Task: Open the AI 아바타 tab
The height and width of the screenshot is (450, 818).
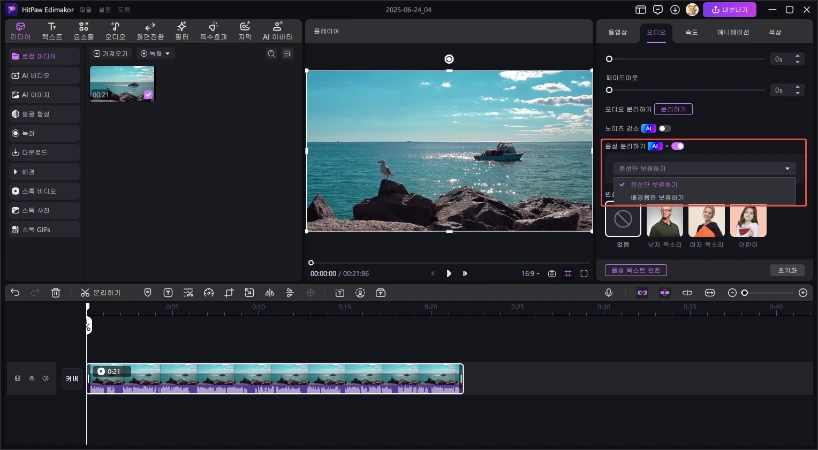Action: click(278, 31)
